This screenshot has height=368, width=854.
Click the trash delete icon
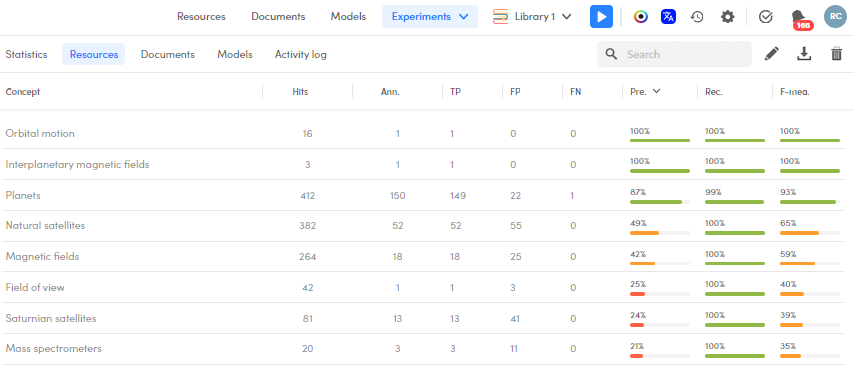coord(837,54)
